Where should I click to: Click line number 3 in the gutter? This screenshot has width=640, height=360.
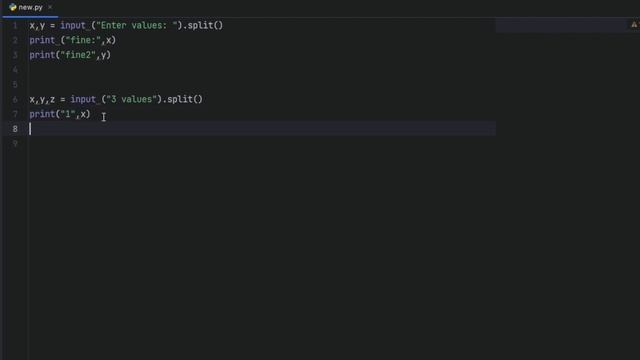15,55
